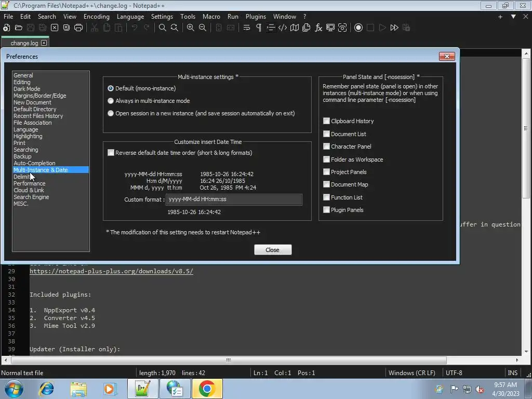Open the Macro menu

211,16
